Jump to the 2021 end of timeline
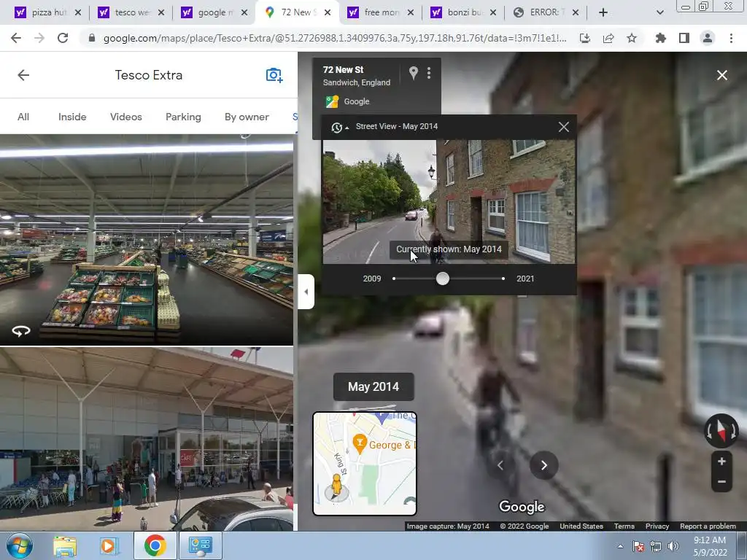747x560 pixels. click(503, 279)
